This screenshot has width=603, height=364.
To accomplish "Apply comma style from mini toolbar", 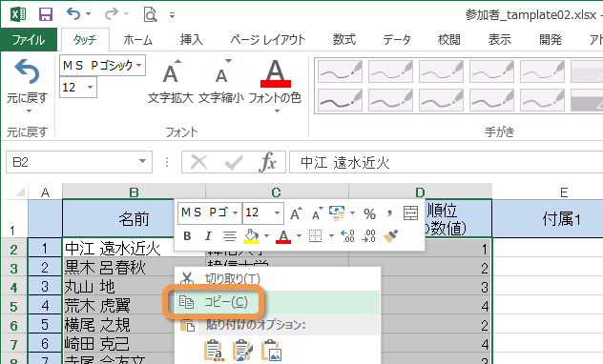I will coord(390,213).
